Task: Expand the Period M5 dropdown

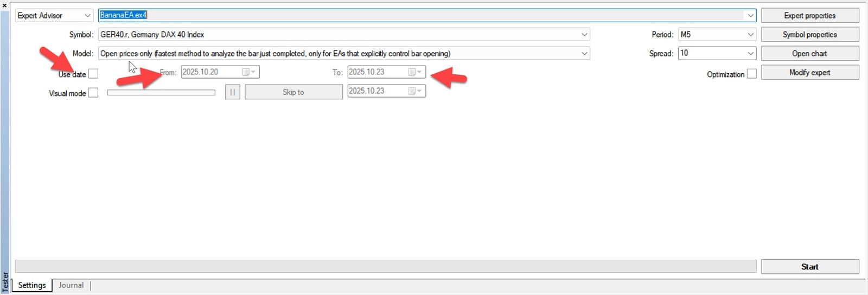Action: pos(750,35)
